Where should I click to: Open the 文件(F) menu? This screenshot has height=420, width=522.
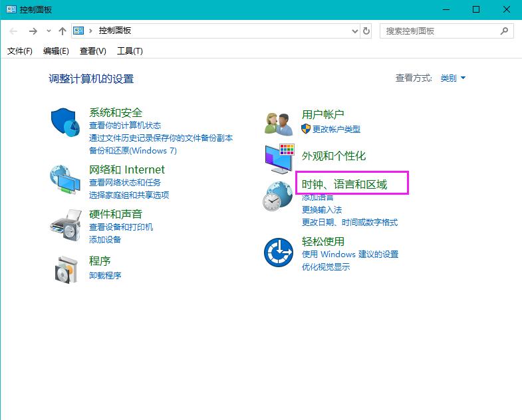tap(20, 51)
